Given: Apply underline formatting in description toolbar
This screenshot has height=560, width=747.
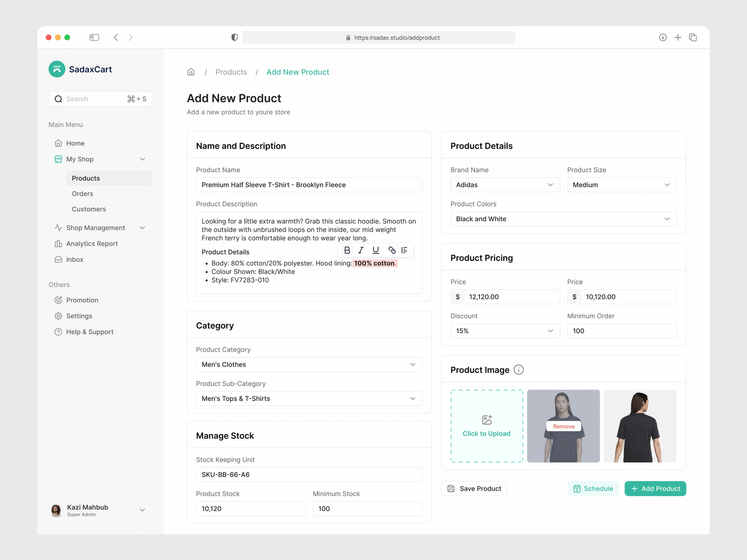Looking at the screenshot, I should pos(375,250).
